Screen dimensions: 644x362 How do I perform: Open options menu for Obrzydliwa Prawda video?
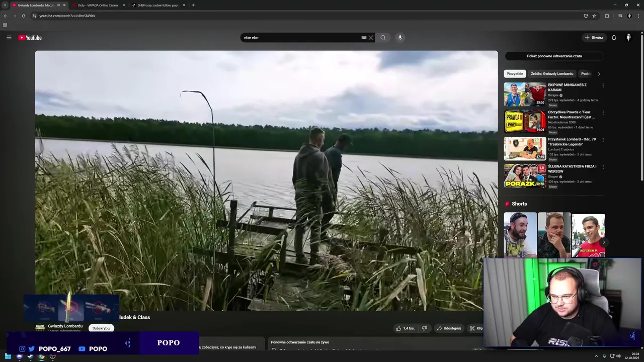(x=603, y=113)
